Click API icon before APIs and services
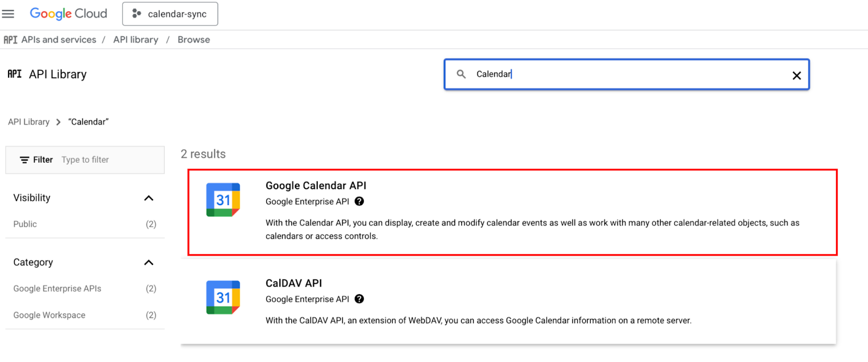The width and height of the screenshot is (868, 362). [10, 40]
